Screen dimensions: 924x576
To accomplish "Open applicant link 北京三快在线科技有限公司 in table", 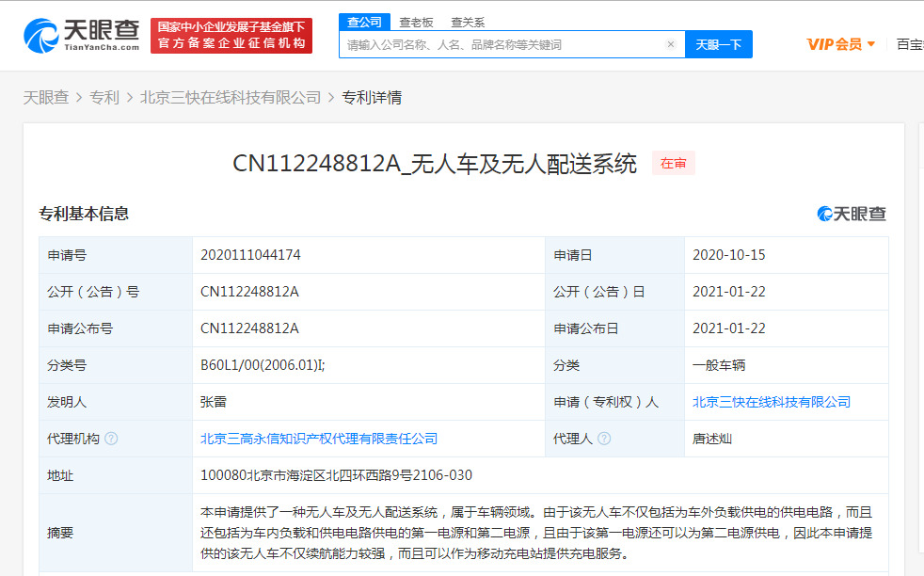I will [772, 402].
